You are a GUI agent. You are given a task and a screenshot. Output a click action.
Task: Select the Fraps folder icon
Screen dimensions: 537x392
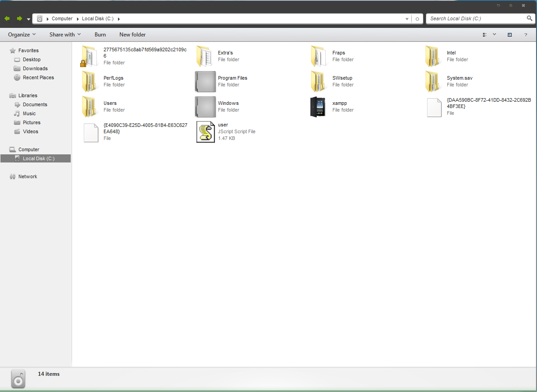(319, 56)
